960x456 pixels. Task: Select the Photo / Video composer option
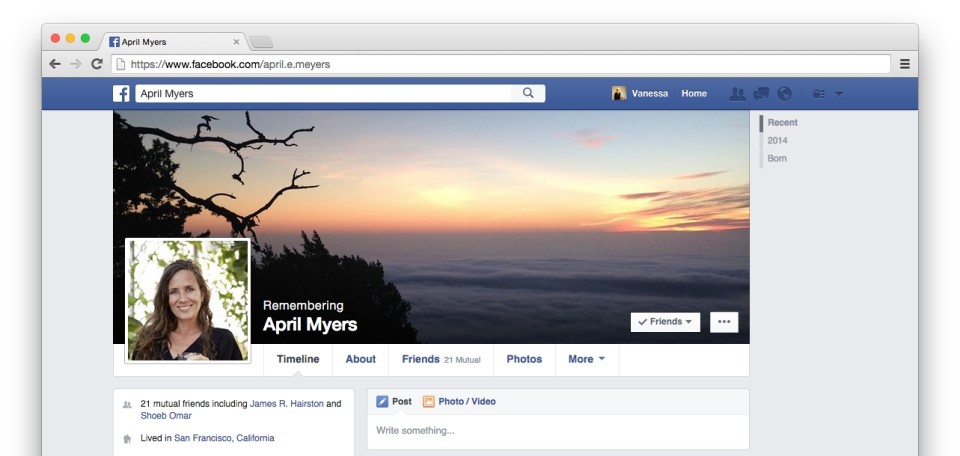click(x=459, y=402)
